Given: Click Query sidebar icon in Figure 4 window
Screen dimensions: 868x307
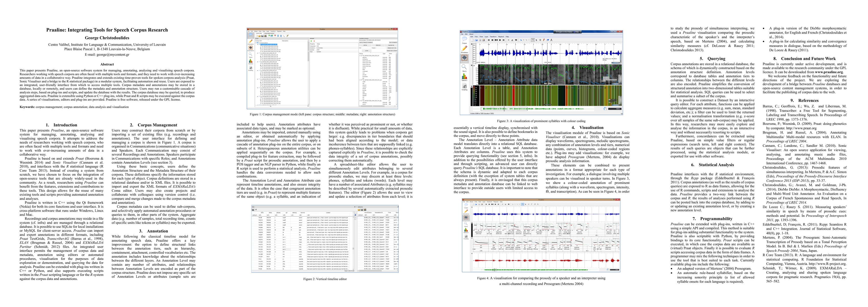Looking at the screenshot, I should [x=466, y=224].
